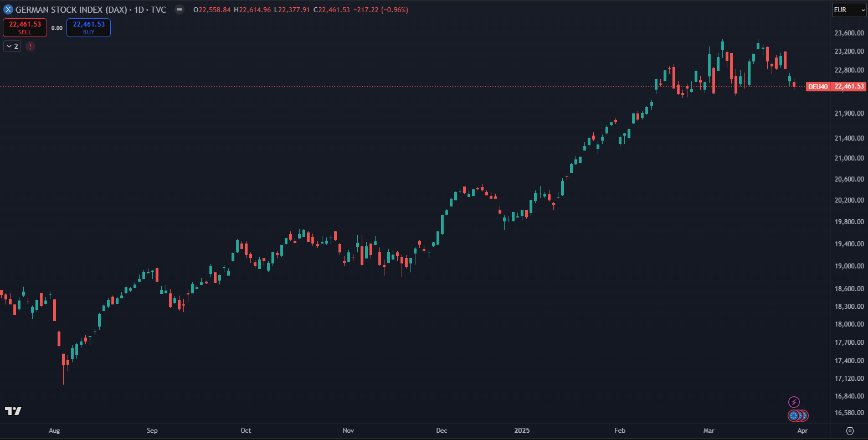Click the 20,200.00 level on price scale
The width and height of the screenshot is (868, 440).
[849, 200]
